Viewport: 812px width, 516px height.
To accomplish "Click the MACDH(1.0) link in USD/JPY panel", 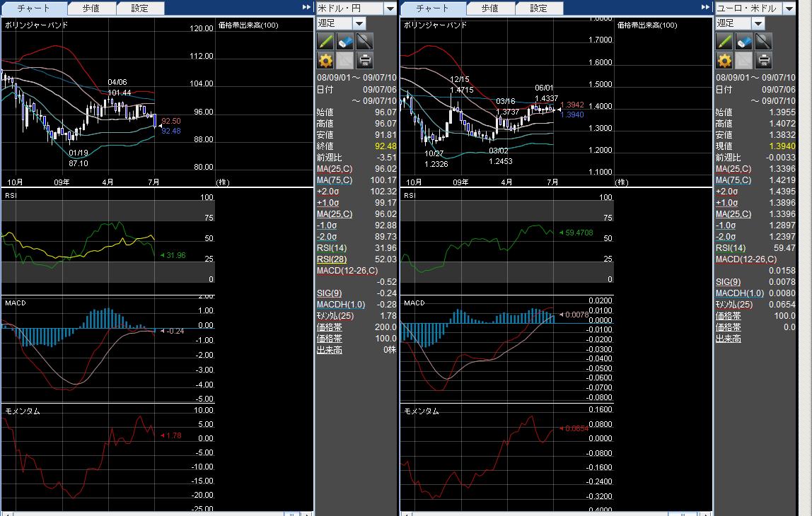I will coord(341,305).
